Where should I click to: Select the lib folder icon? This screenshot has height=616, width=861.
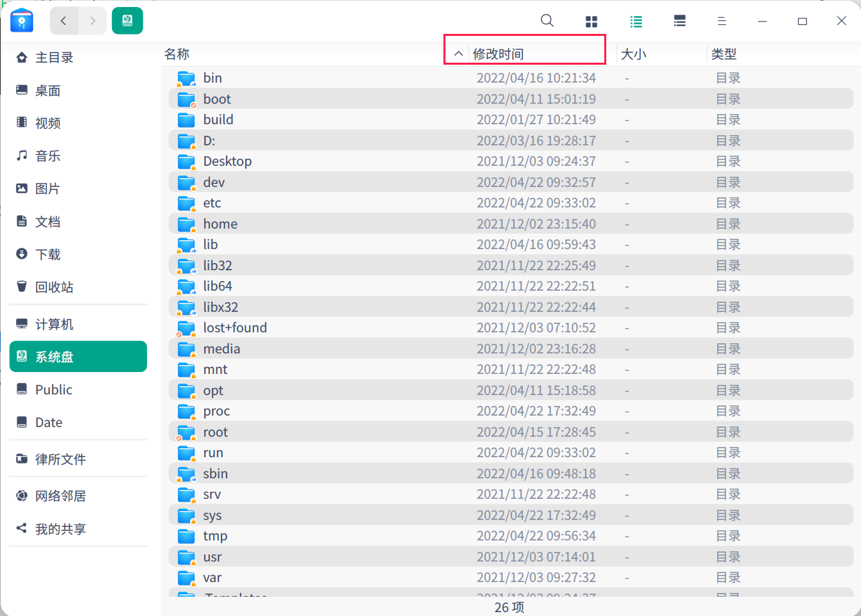(x=186, y=245)
